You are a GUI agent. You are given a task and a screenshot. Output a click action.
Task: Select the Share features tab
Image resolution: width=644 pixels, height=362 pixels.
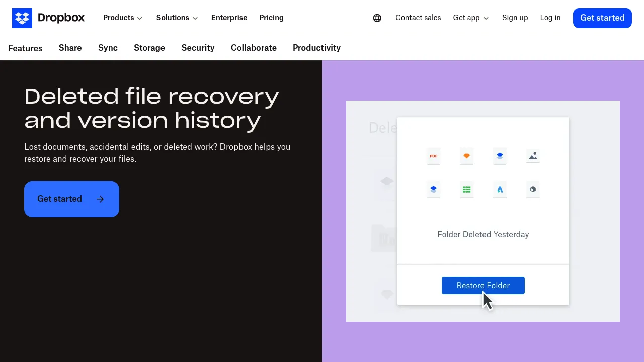[x=70, y=48]
